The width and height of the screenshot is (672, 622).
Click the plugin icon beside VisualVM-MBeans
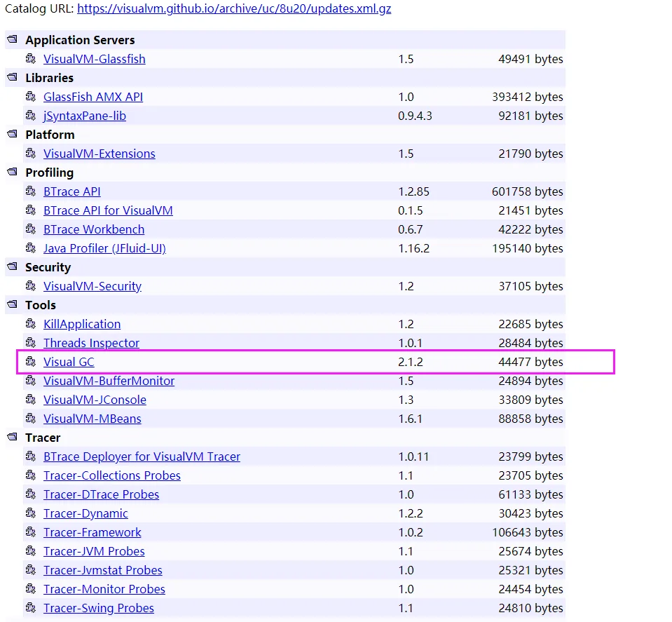pos(30,418)
